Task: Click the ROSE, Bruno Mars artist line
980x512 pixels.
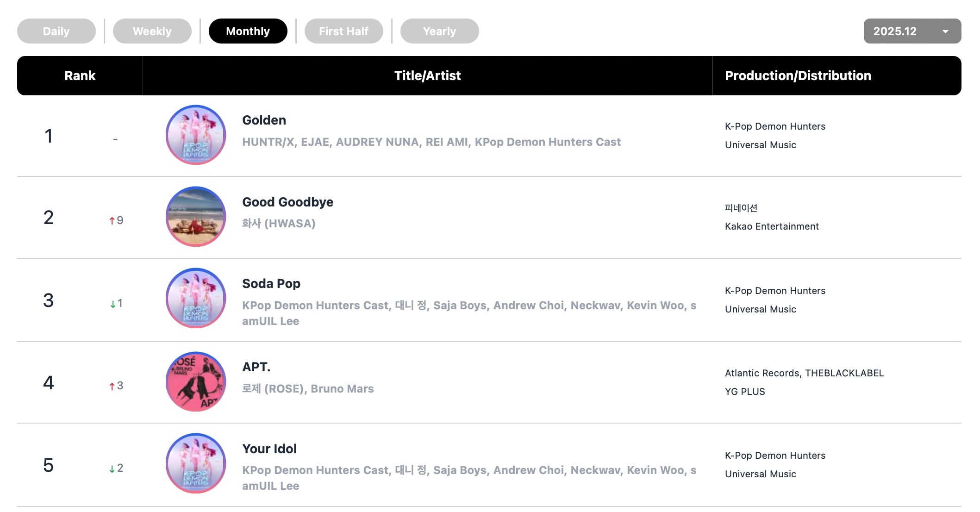Action: click(308, 389)
